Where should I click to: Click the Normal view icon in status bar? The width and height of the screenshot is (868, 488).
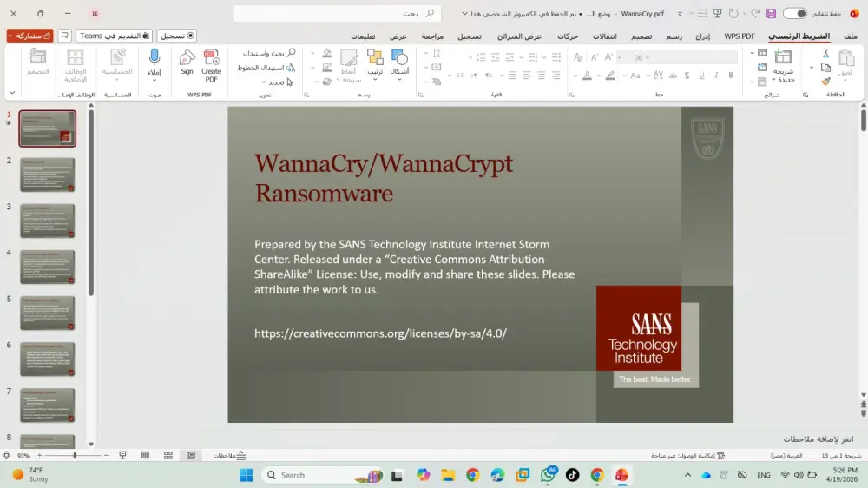(x=190, y=455)
